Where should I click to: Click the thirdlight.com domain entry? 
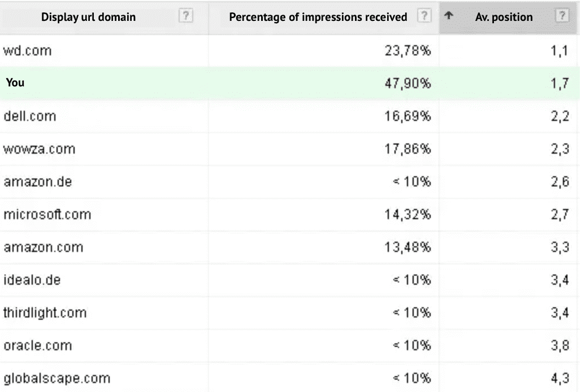pyautogui.click(x=45, y=312)
